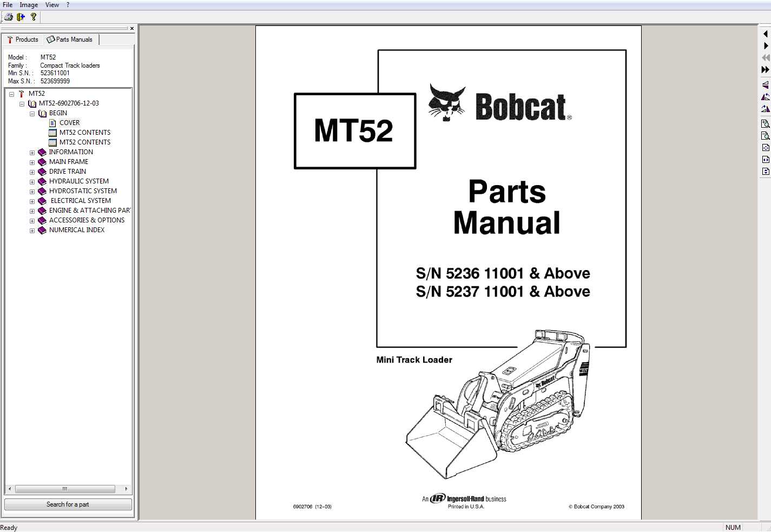Select the HYDRAULIC SYSTEM tree label
Image resolution: width=771 pixels, height=532 pixels.
click(79, 181)
